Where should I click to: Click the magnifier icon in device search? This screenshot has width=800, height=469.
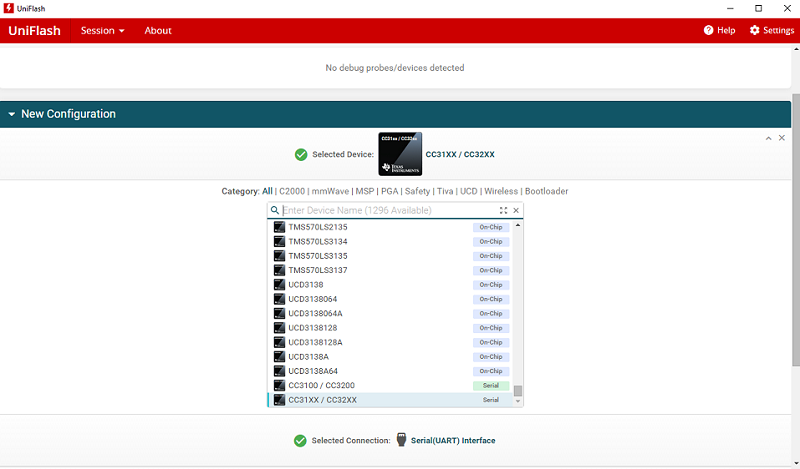click(274, 211)
